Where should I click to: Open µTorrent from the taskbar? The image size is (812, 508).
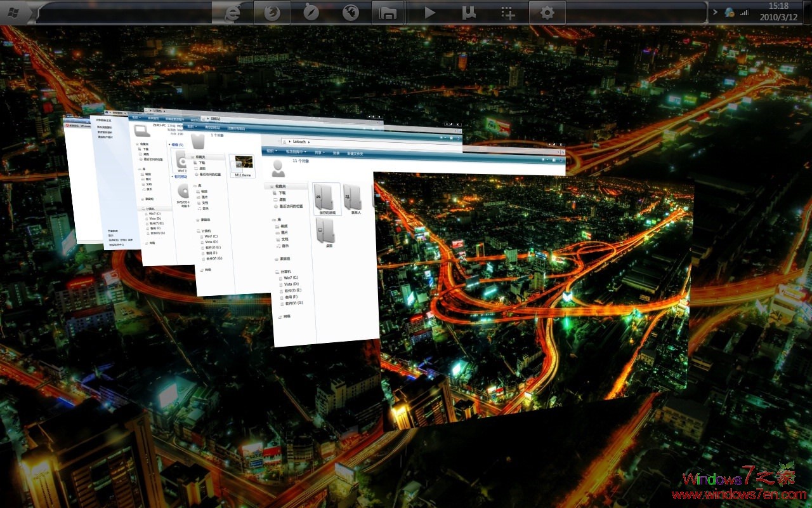pyautogui.click(x=469, y=13)
